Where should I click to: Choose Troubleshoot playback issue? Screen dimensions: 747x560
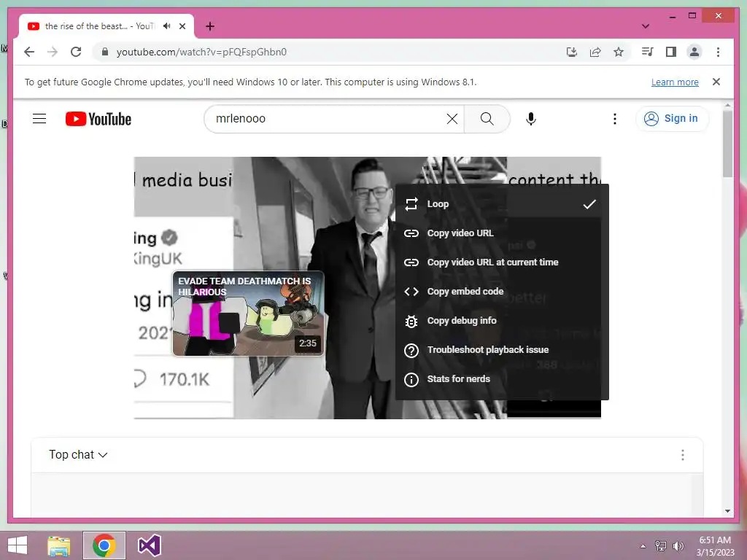(x=502, y=350)
